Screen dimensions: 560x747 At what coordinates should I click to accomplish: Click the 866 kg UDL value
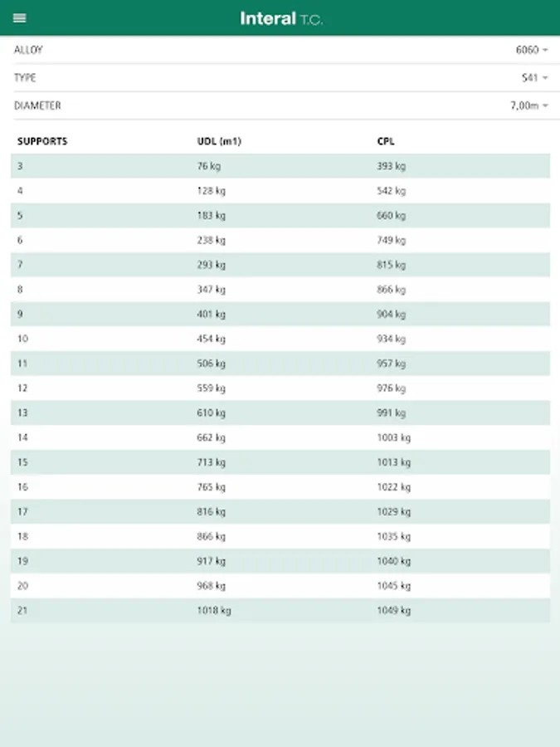coord(211,536)
